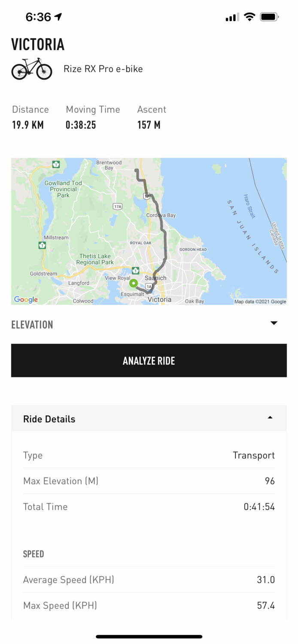Tap Highway 17 shield on map
Image resolution: width=298 pixels, height=644 pixels.
[147, 196]
